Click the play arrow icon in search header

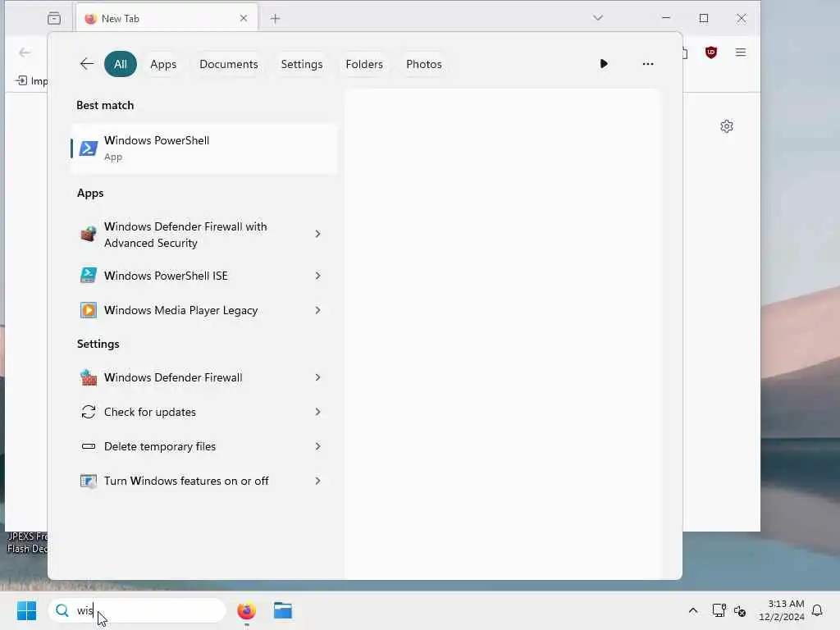[x=604, y=64]
